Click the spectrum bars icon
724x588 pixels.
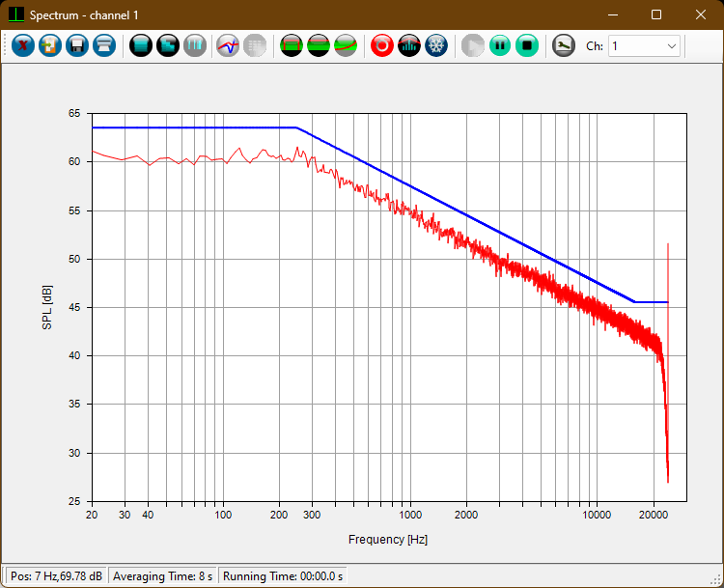pyautogui.click(x=409, y=45)
